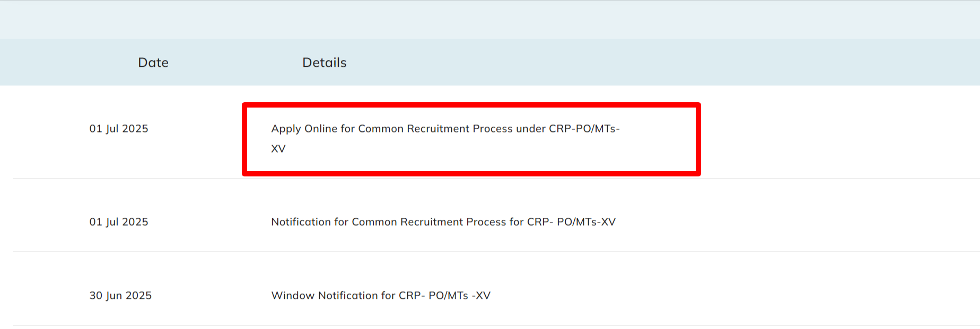The width and height of the screenshot is (980, 329).
Task: Click "2025" in the 30 Jun date
Action: tap(138, 296)
